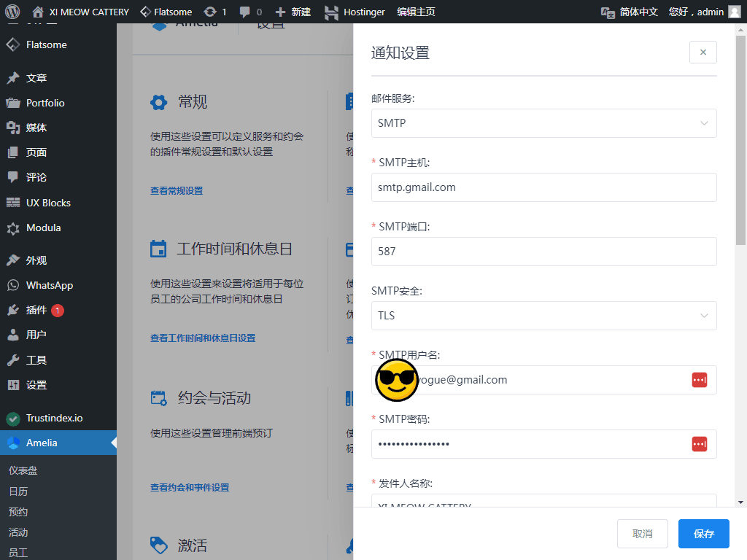The width and height of the screenshot is (747, 560).
Task: Click the 工作时间和休息日 calendar icon
Action: (158, 249)
